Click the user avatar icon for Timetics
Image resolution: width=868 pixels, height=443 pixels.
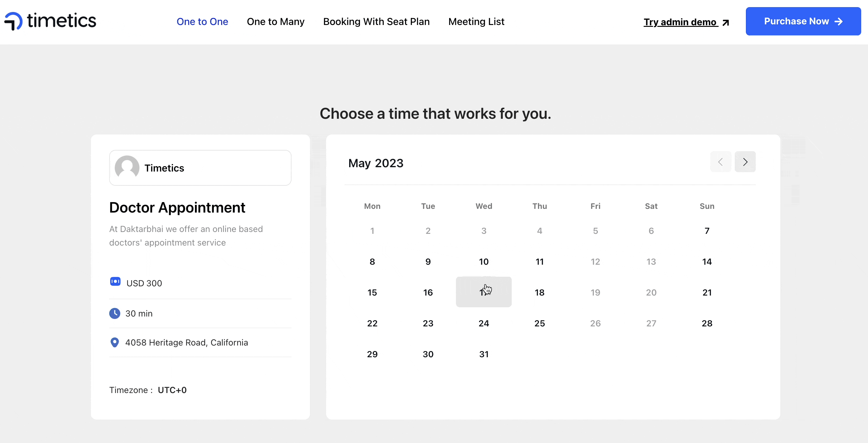pyautogui.click(x=126, y=168)
